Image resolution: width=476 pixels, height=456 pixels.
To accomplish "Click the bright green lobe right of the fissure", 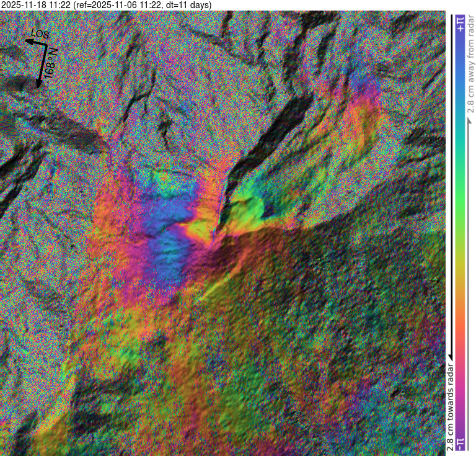I will pyautogui.click(x=248, y=199).
